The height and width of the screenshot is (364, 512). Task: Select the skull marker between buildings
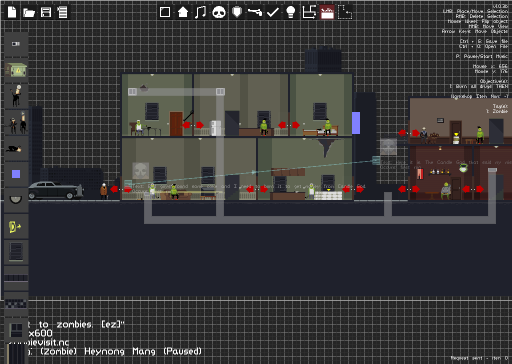click(x=388, y=146)
